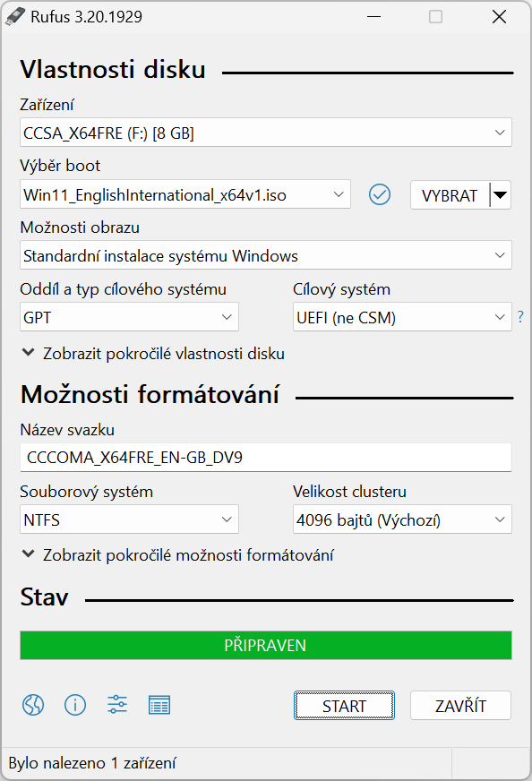Viewport: 532px width, 781px height.
Task: Expand Zobrazit pokročilé vlastnosti disku
Action: click(153, 354)
